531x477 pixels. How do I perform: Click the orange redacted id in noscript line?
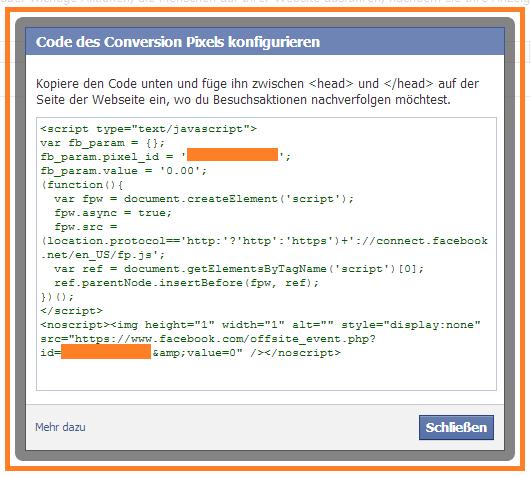pyautogui.click(x=106, y=352)
